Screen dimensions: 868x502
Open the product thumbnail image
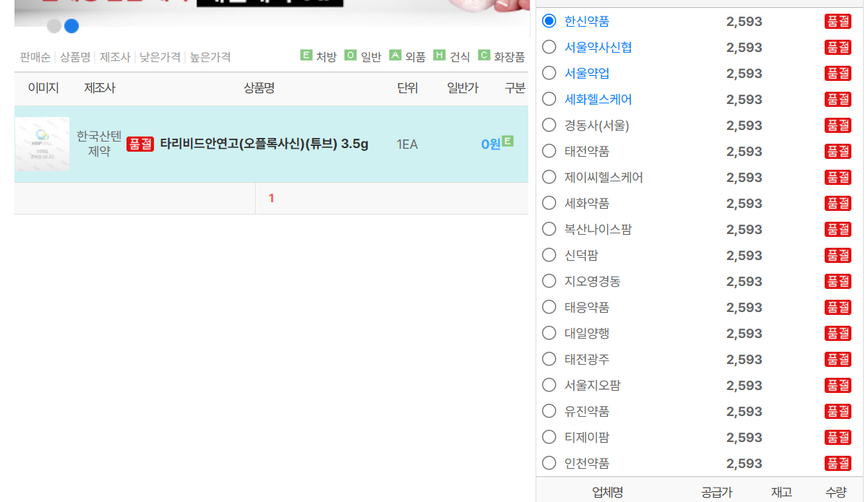pos(42,144)
